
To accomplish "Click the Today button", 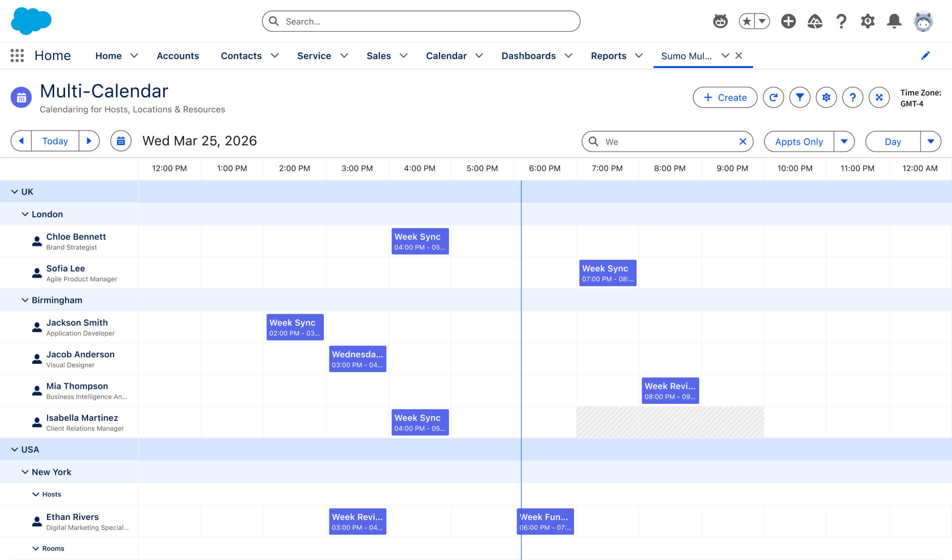I will point(55,141).
